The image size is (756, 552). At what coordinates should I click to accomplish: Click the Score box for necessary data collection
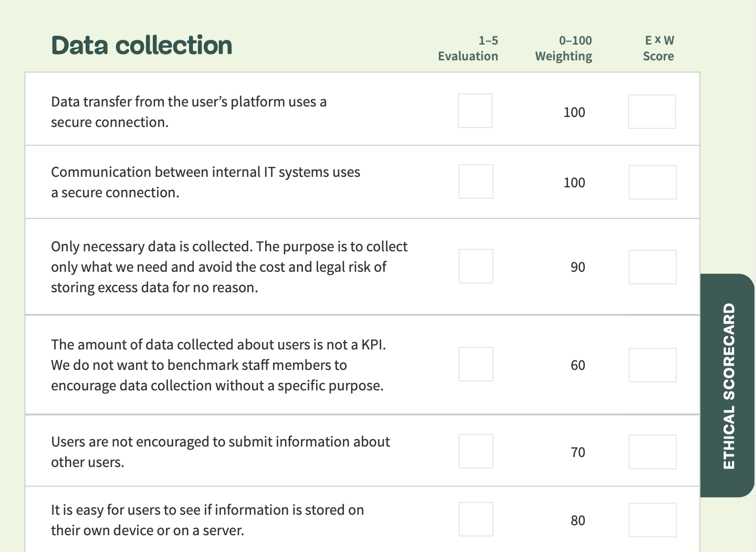click(x=653, y=266)
